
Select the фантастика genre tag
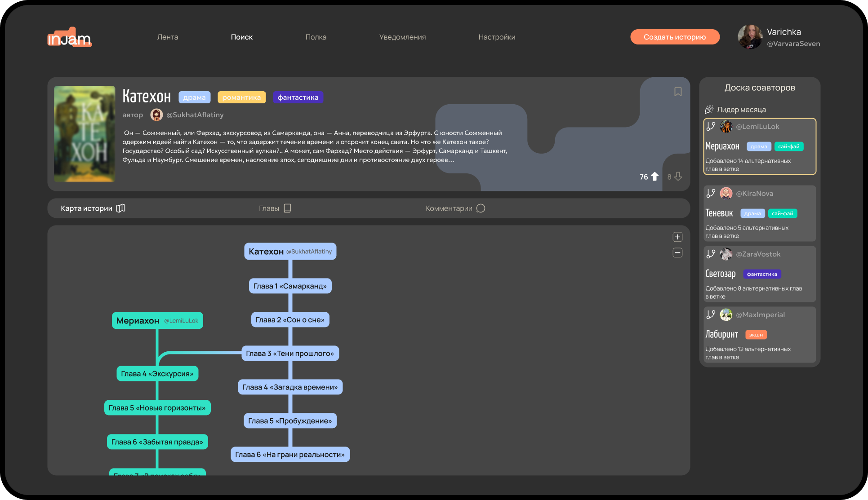click(298, 97)
